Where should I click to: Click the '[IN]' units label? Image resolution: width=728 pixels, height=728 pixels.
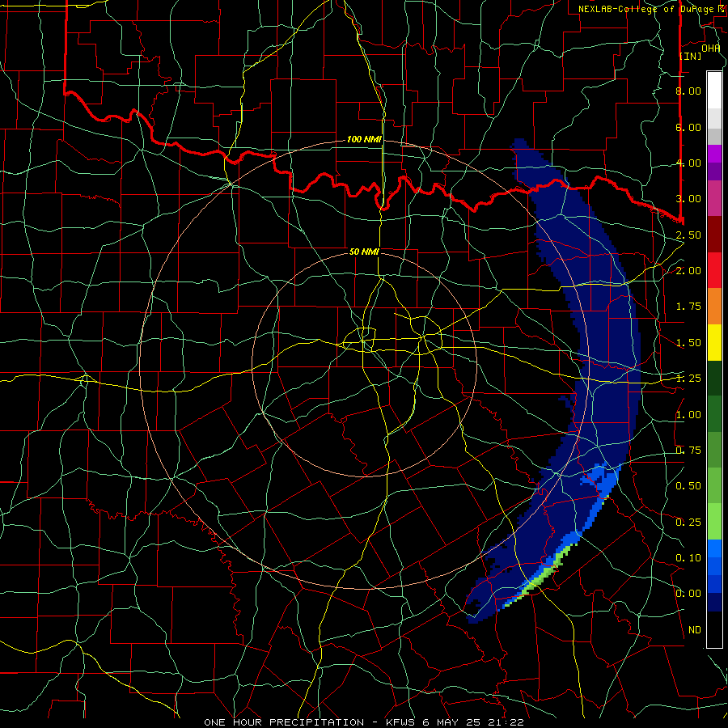tap(690, 56)
